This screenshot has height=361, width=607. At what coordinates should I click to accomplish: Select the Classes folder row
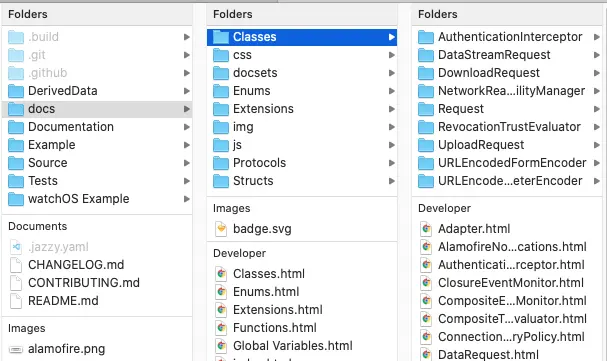(x=302, y=37)
